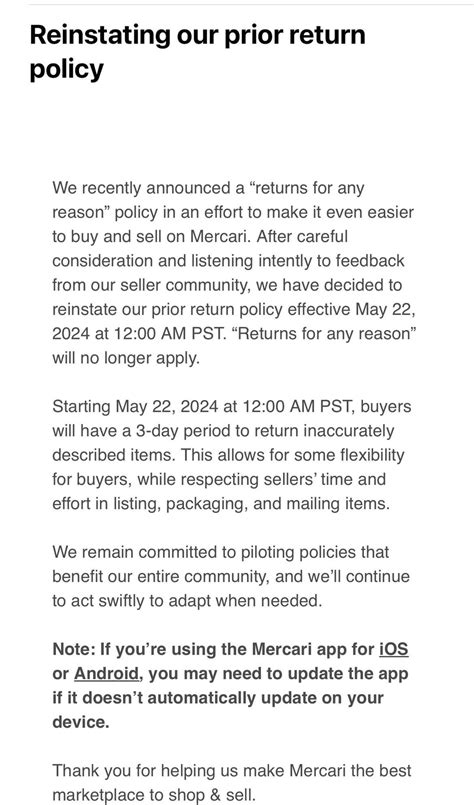Click the line "to act swiftly to adapt when needed."
The width and height of the screenshot is (474, 805).
tap(187, 600)
